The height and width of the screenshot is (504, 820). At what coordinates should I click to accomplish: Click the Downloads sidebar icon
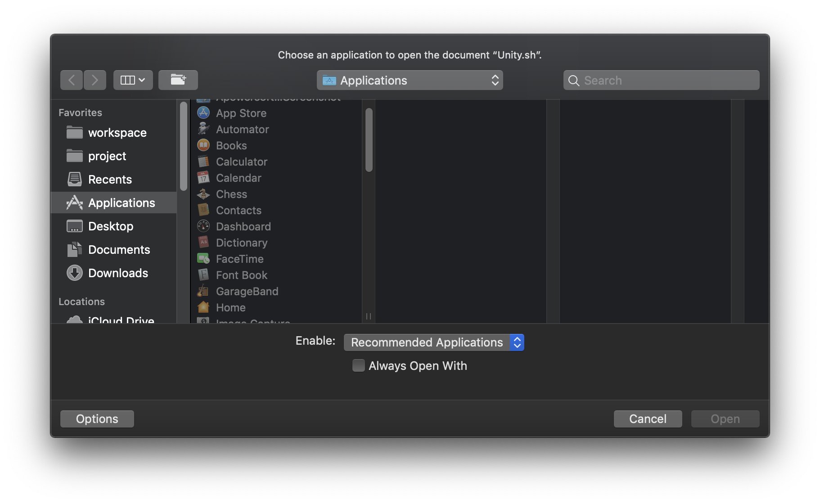tap(75, 273)
